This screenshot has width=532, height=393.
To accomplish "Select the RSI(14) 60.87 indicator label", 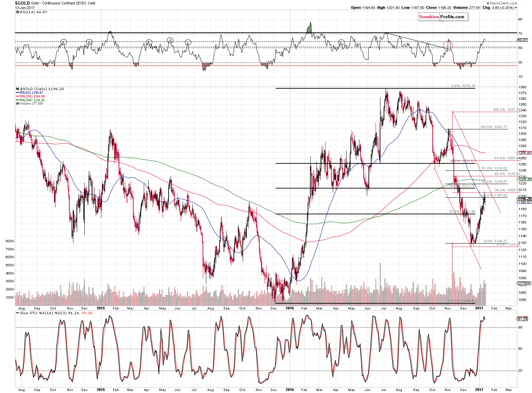I will tap(33, 12).
